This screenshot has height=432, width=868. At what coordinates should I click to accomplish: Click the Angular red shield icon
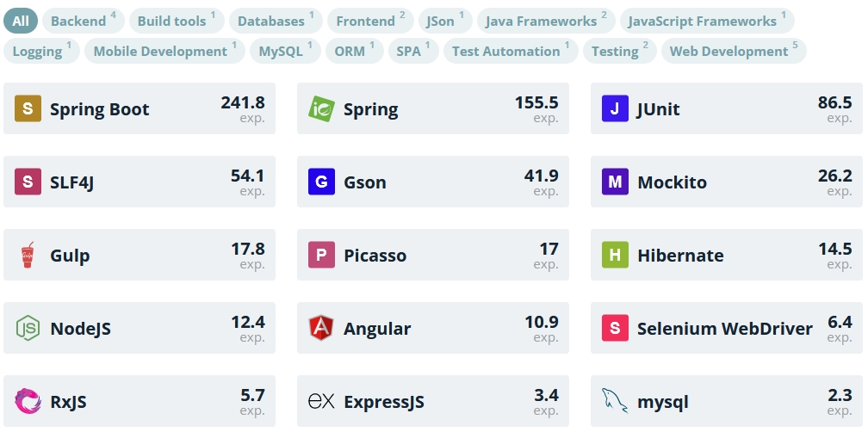tap(322, 328)
